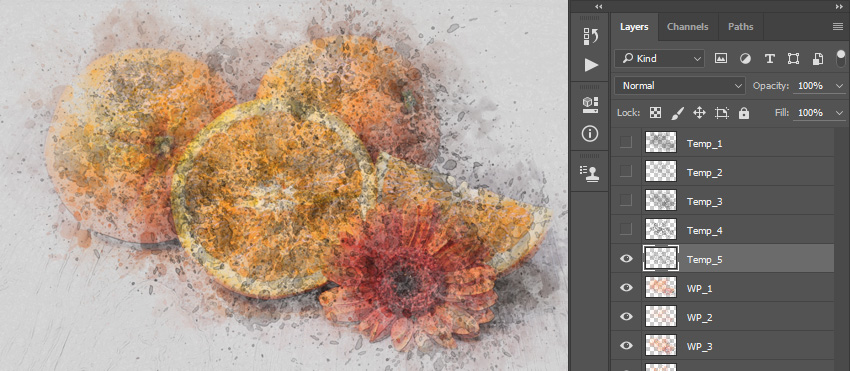
Task: Hide the WP_2 layer
Action: pos(626,316)
